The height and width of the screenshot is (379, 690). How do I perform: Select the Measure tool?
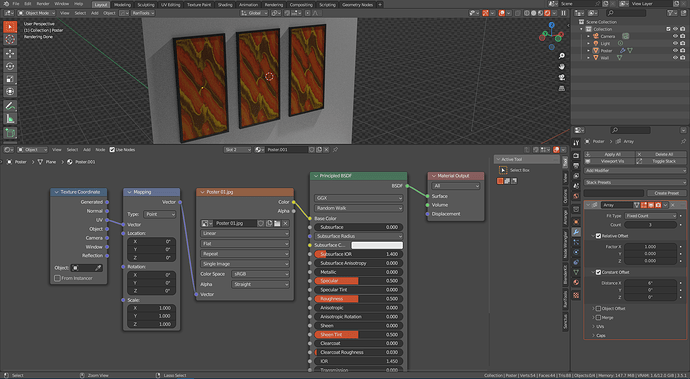click(x=10, y=118)
